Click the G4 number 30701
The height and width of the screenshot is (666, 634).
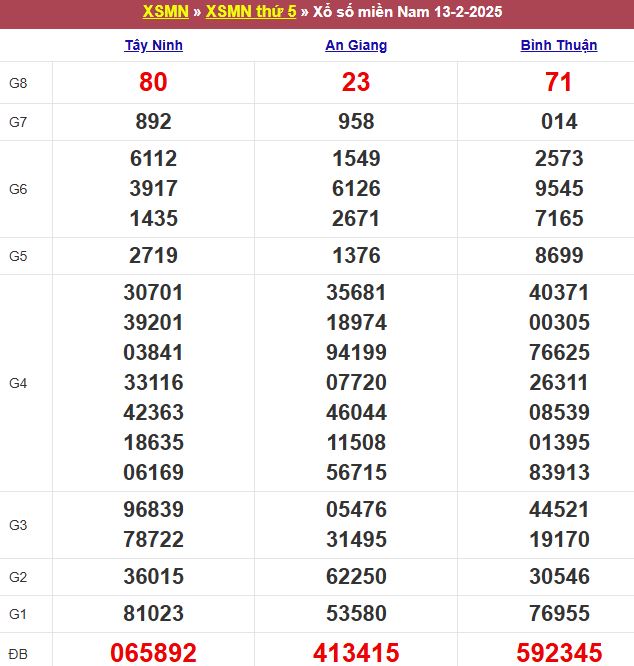click(x=153, y=292)
